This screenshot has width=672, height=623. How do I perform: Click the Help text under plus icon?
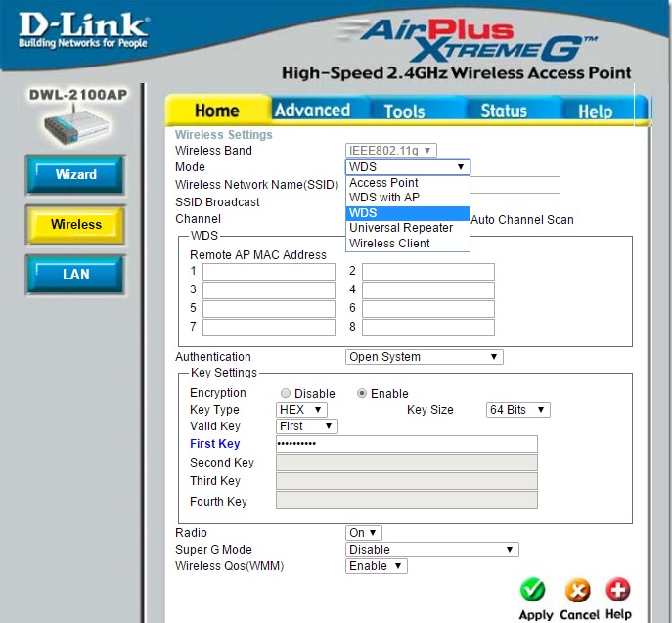click(618, 614)
